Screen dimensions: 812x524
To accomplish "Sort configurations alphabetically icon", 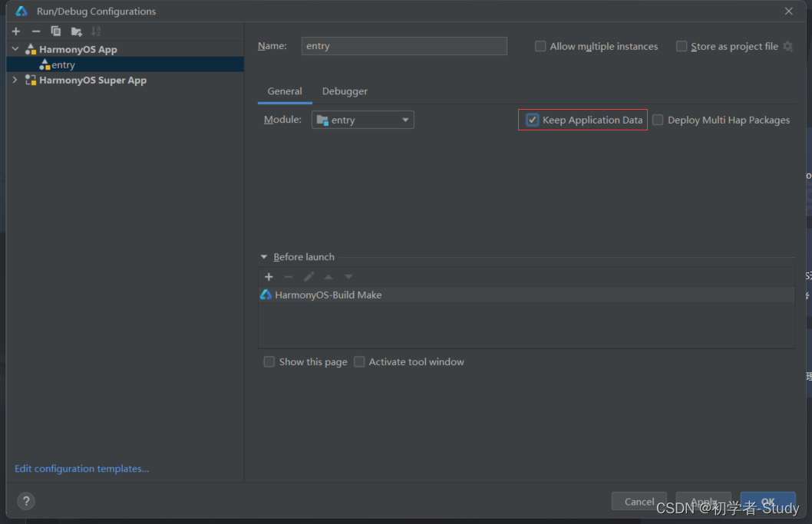I will [x=96, y=31].
